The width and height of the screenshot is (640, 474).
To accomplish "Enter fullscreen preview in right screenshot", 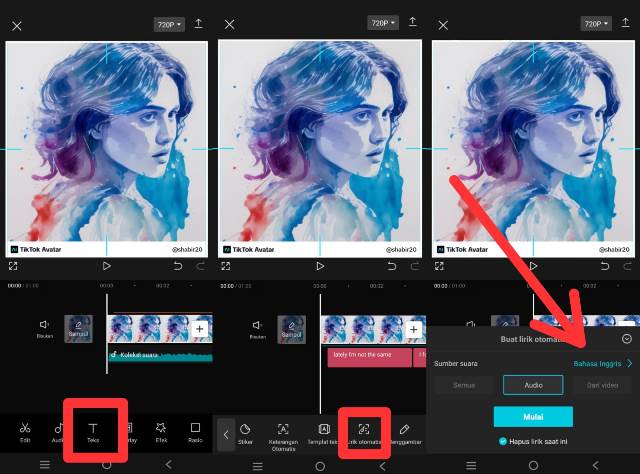I will pyautogui.click(x=439, y=266).
